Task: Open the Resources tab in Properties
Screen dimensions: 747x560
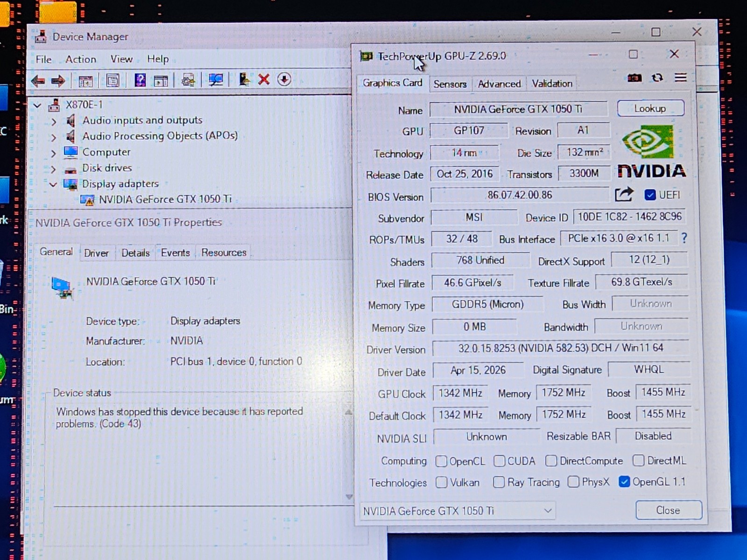Action: 224,252
